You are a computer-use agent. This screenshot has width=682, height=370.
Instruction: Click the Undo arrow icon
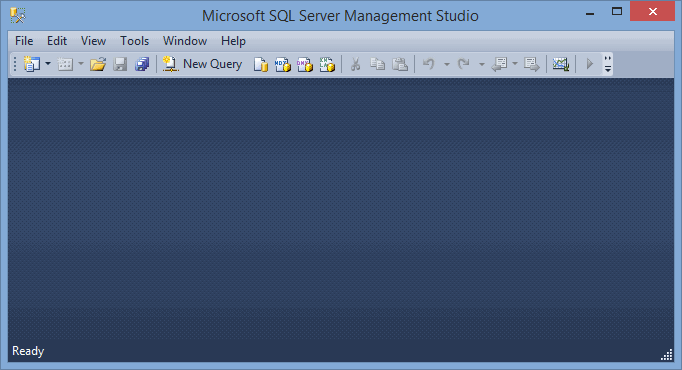pyautogui.click(x=429, y=64)
